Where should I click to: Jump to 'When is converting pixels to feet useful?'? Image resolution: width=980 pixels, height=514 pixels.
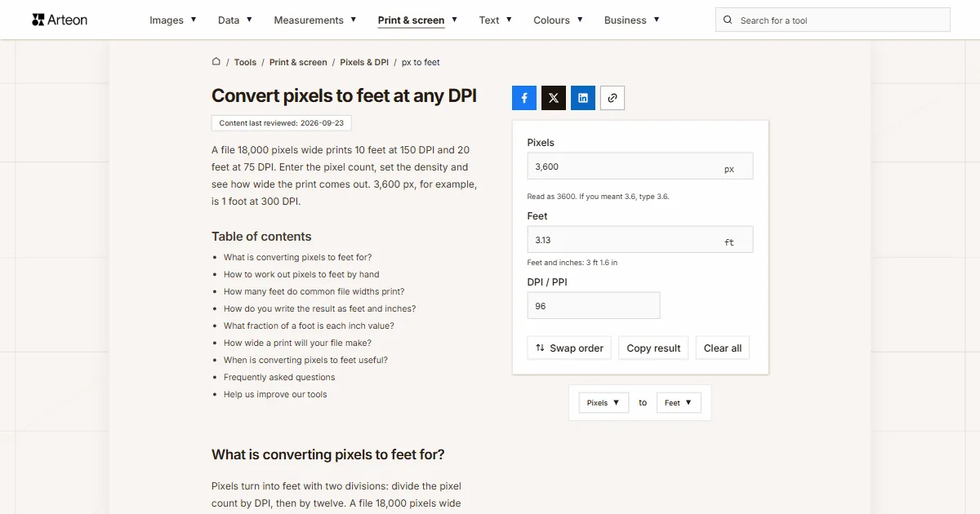(305, 360)
